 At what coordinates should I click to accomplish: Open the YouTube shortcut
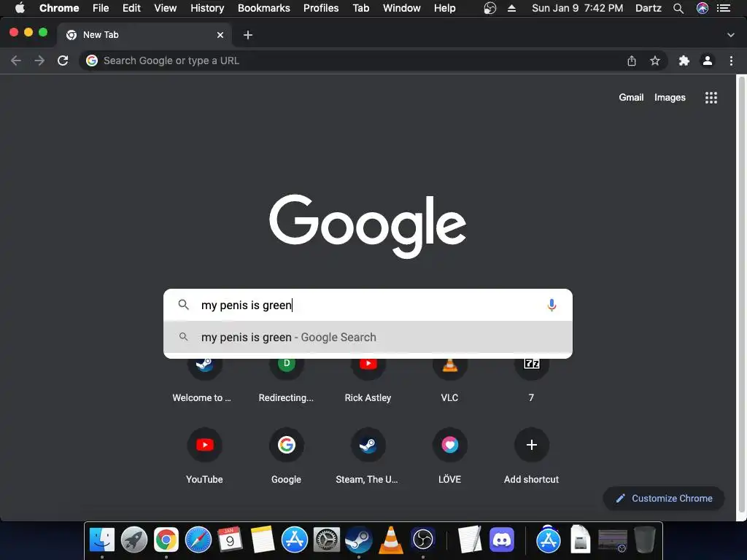(x=204, y=455)
